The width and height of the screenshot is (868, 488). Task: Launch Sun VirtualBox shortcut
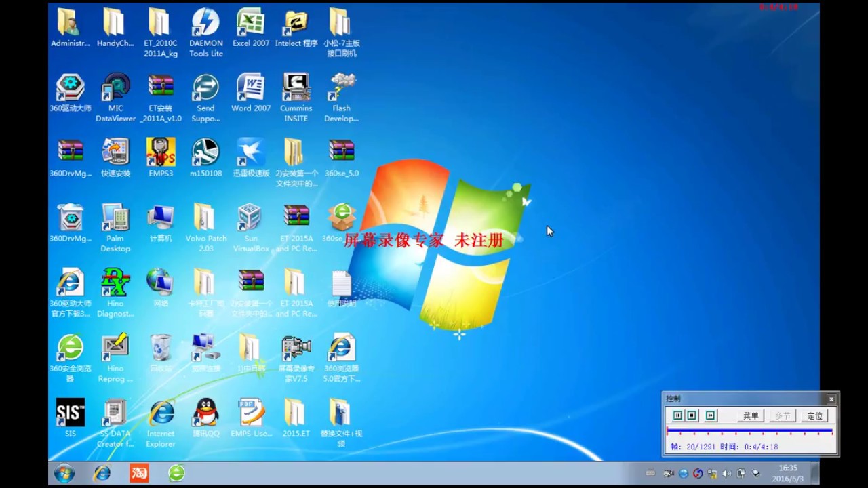(251, 228)
